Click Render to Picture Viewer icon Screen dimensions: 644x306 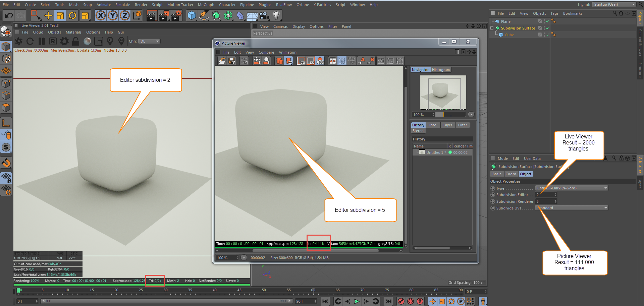(x=164, y=15)
